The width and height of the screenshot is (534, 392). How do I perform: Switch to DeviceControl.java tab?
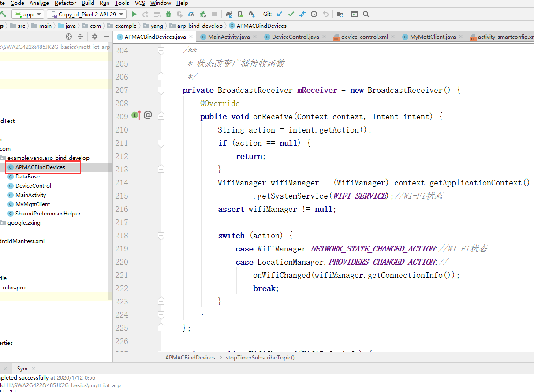pos(295,37)
